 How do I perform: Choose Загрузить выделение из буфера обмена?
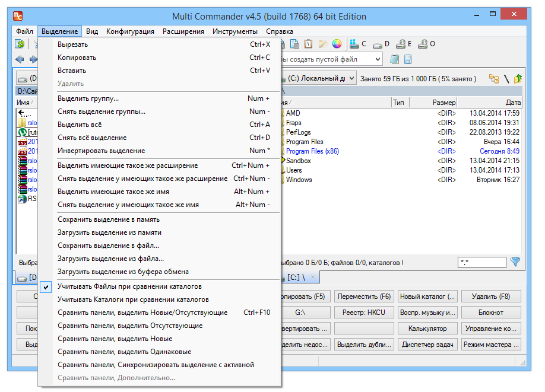coord(159,272)
